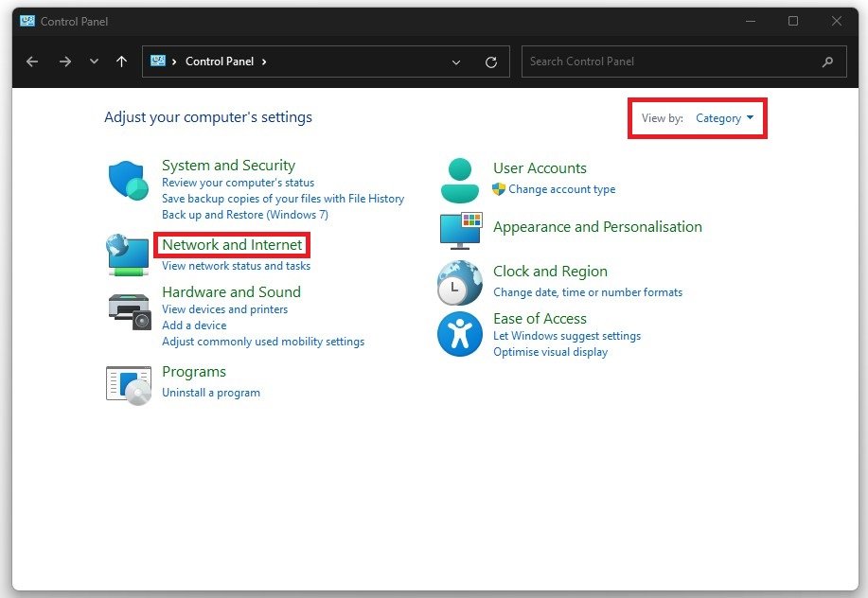Viewport: 868px width, 598px height.
Task: Navigate up one level with up arrow
Action: (x=121, y=62)
